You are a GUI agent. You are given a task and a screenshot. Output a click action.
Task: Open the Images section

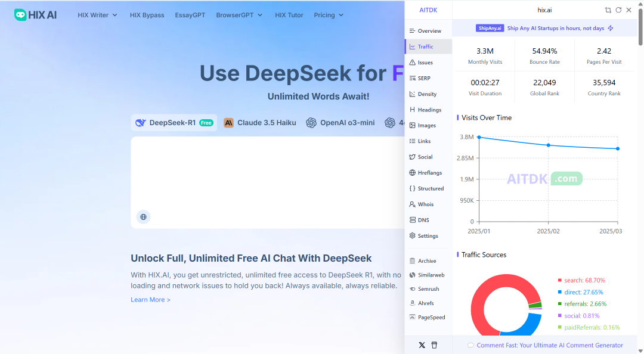(428, 125)
